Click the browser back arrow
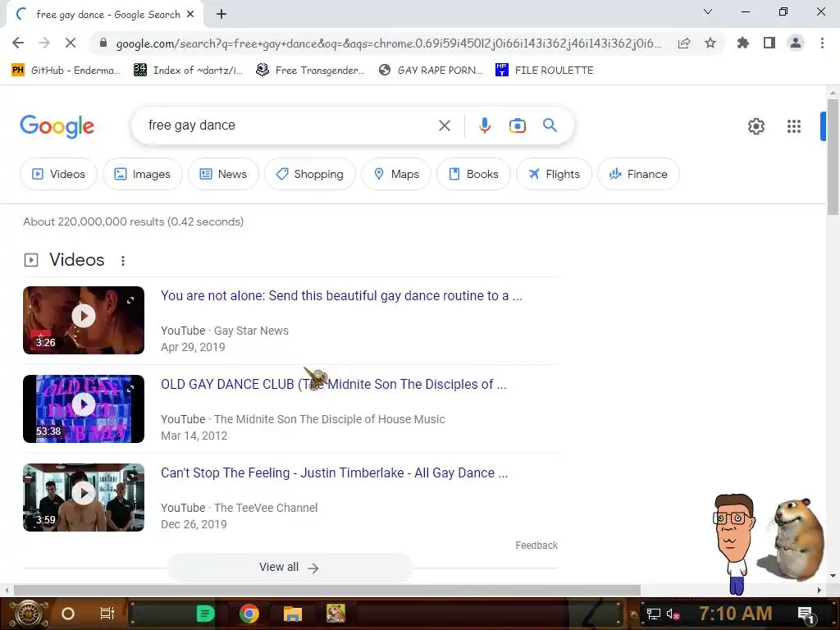 tap(18, 43)
